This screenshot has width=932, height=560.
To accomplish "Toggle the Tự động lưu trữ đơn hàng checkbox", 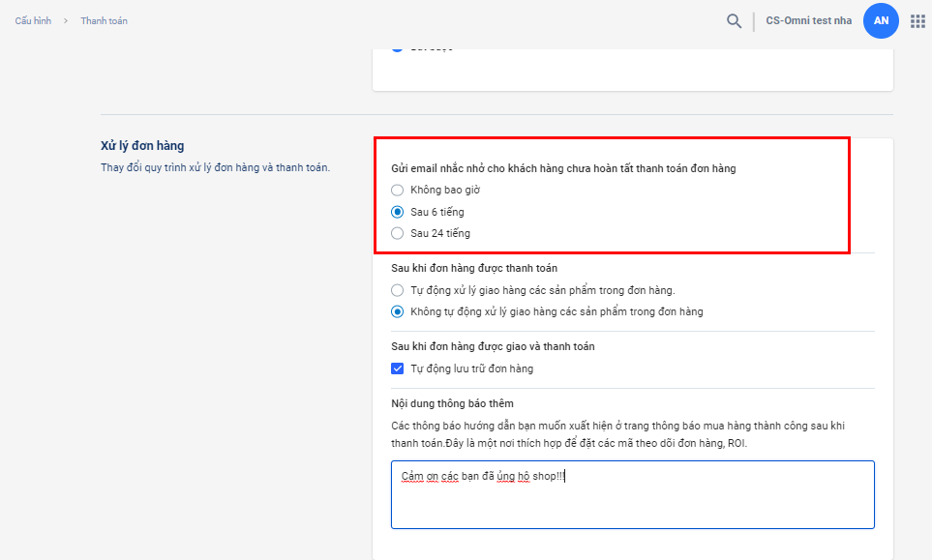I will [398, 368].
